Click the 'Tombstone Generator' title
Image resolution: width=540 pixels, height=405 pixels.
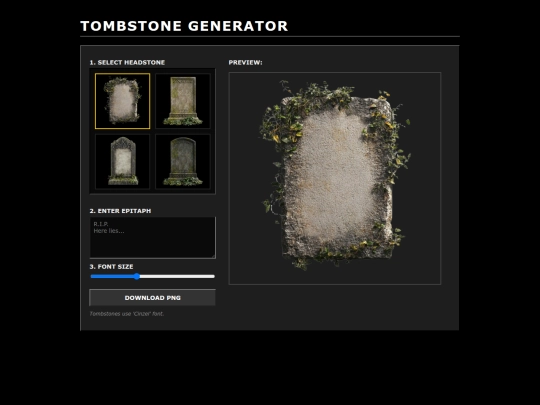click(x=184, y=26)
